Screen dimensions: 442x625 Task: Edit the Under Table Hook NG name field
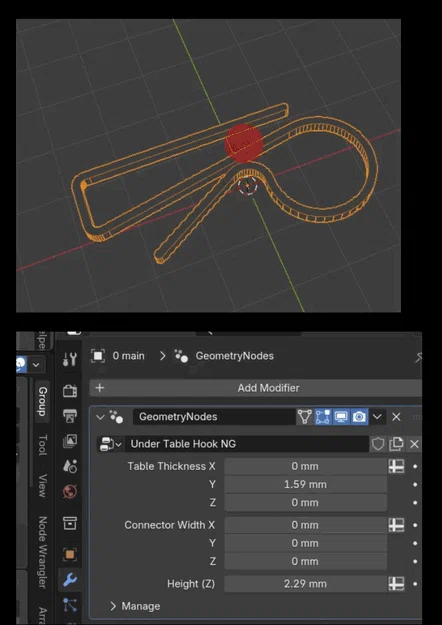point(247,444)
